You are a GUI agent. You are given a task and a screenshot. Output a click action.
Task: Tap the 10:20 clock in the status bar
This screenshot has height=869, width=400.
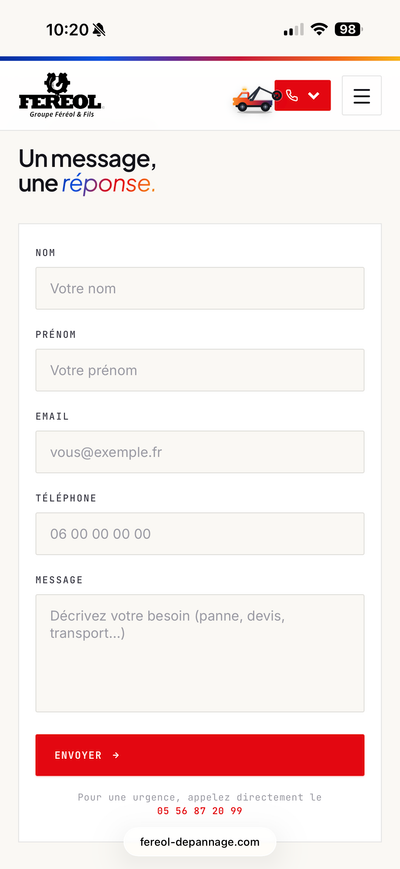tap(67, 29)
